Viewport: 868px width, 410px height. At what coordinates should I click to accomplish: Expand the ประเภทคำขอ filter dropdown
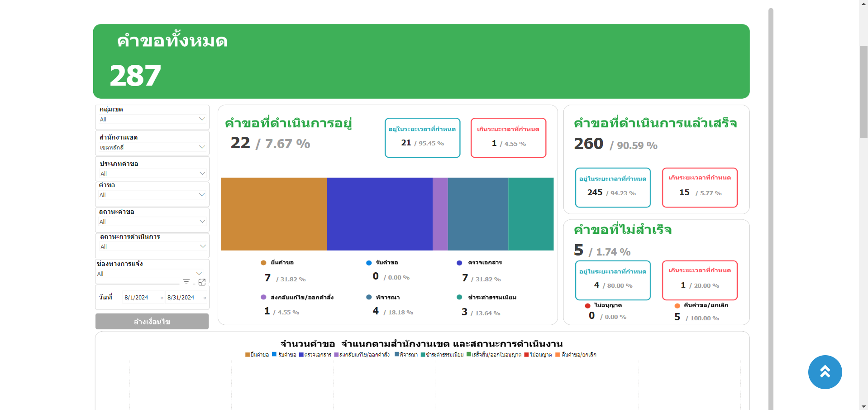(202, 174)
